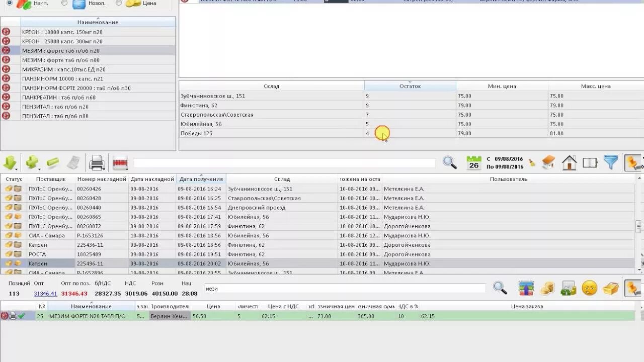Image resolution: width=644 pixels, height=362 pixels.
Task: Click the orange box warehouse icon
Action: [548, 162]
